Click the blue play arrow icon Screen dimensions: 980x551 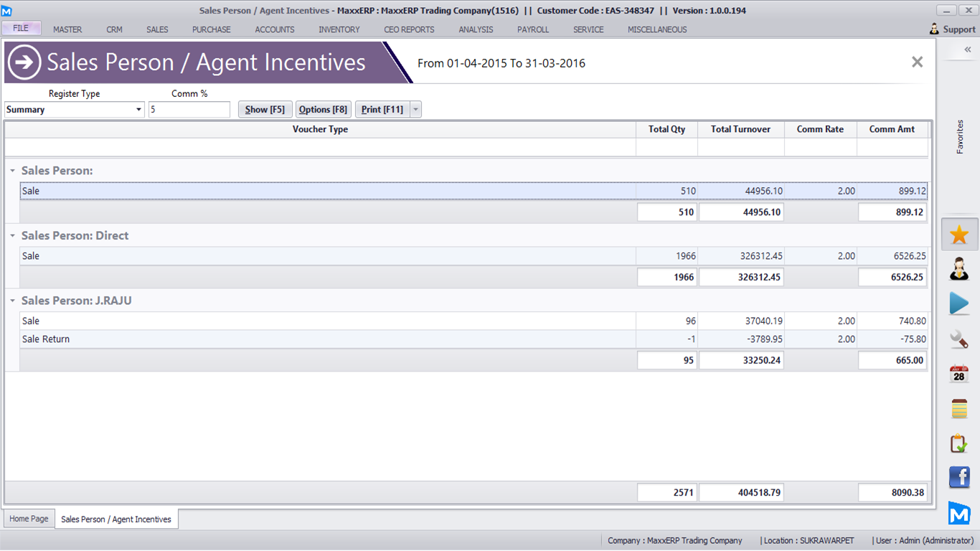[959, 303]
